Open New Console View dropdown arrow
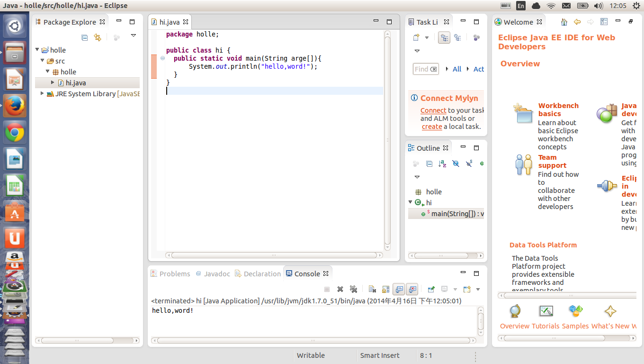This screenshot has width=644, height=364. (478, 290)
